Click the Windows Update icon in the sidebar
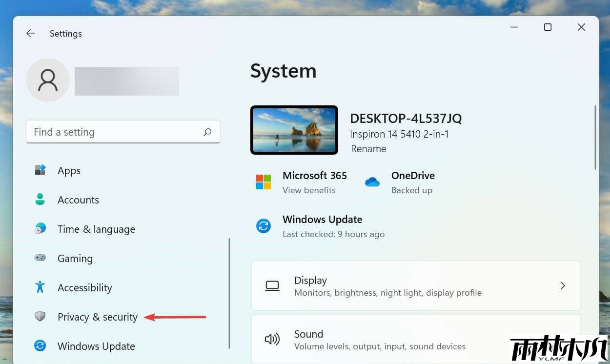Viewport: 610px width, 364px height. [x=40, y=346]
